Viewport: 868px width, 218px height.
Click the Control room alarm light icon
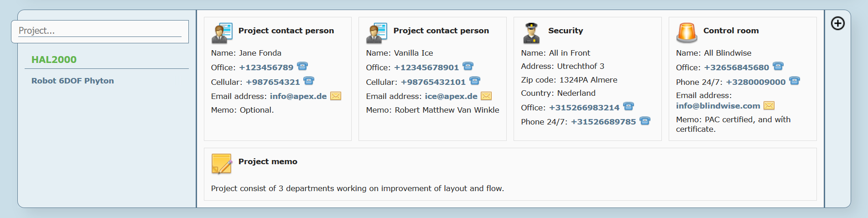tap(686, 33)
